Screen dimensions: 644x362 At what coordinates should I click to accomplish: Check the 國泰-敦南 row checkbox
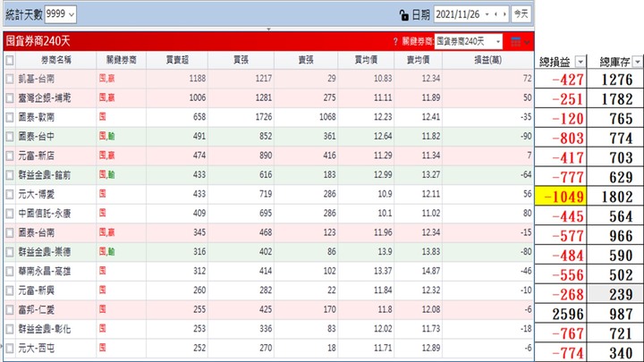pos(10,117)
